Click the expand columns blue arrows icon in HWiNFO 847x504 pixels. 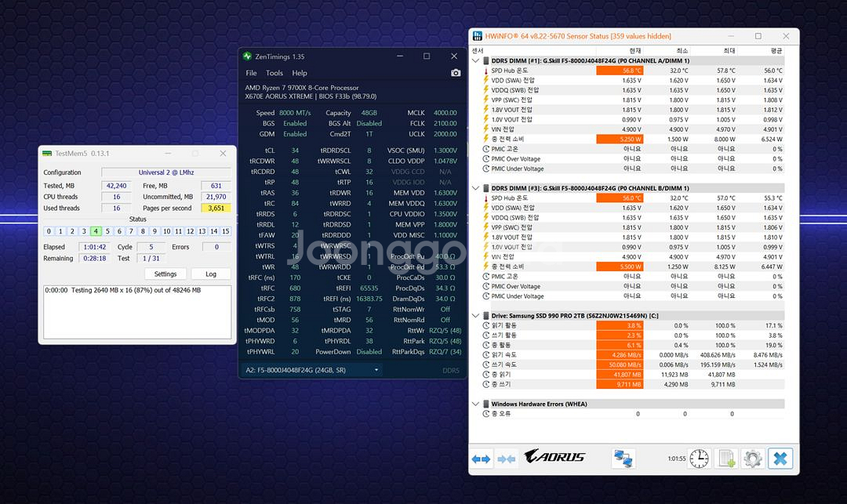(x=482, y=458)
